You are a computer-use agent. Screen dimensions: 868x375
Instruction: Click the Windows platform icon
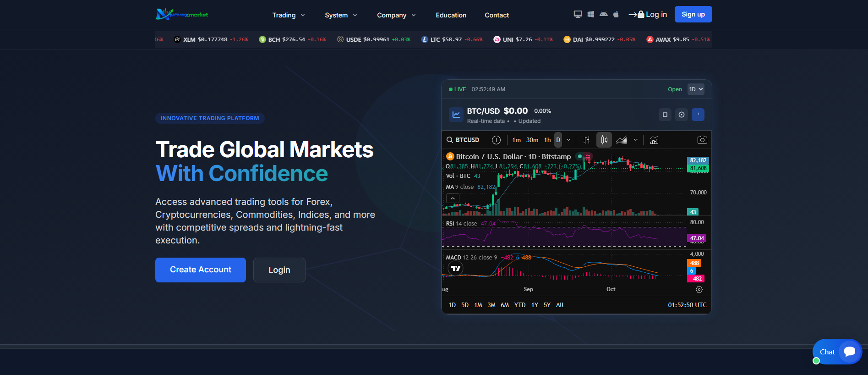(591, 14)
